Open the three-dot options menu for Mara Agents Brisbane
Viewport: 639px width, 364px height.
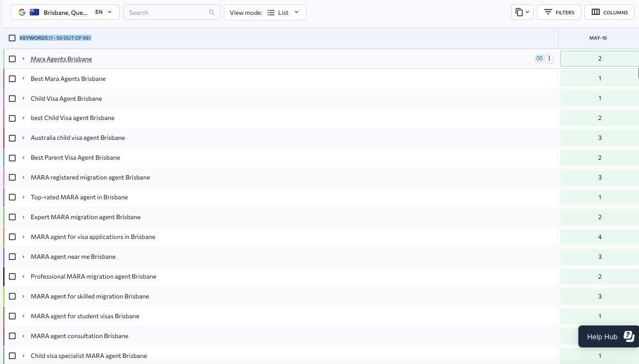(549, 58)
